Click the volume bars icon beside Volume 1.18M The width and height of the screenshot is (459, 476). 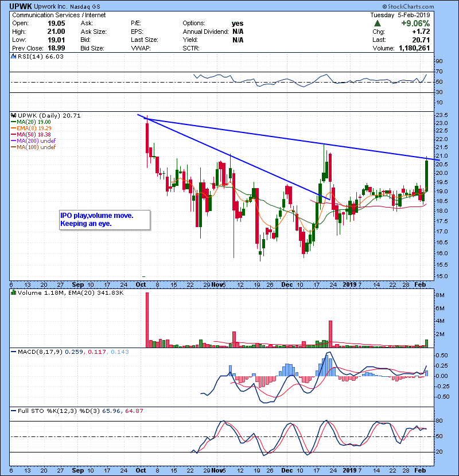(x=14, y=292)
